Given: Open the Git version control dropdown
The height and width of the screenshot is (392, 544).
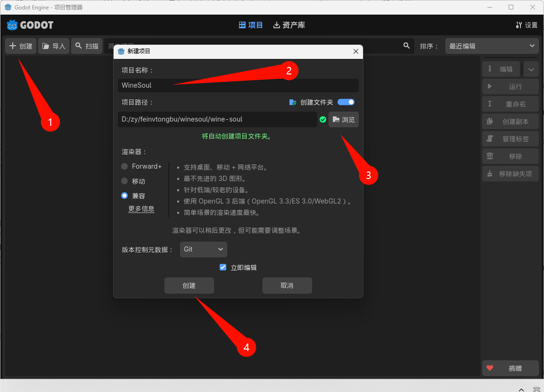Looking at the screenshot, I should [203, 249].
